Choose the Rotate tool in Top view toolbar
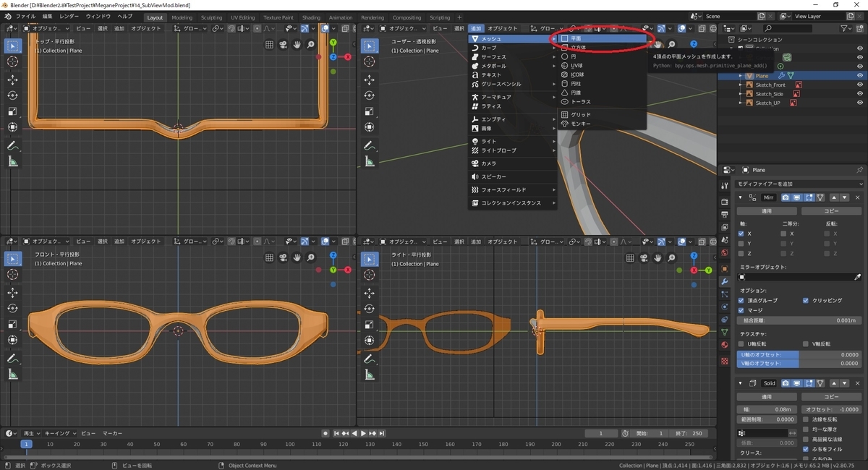The width and height of the screenshot is (868, 470). coord(12,95)
